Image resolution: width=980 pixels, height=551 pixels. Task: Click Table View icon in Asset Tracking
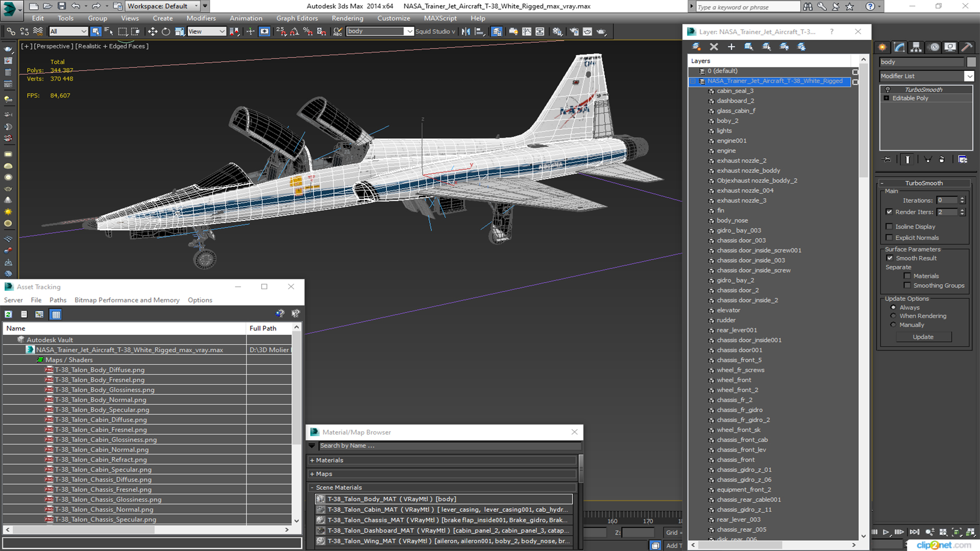tap(56, 314)
